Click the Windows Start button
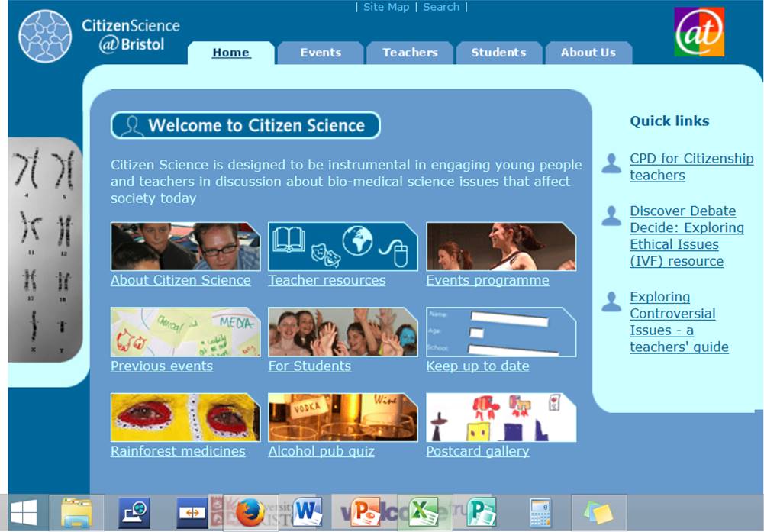764x532 pixels. coord(24,512)
